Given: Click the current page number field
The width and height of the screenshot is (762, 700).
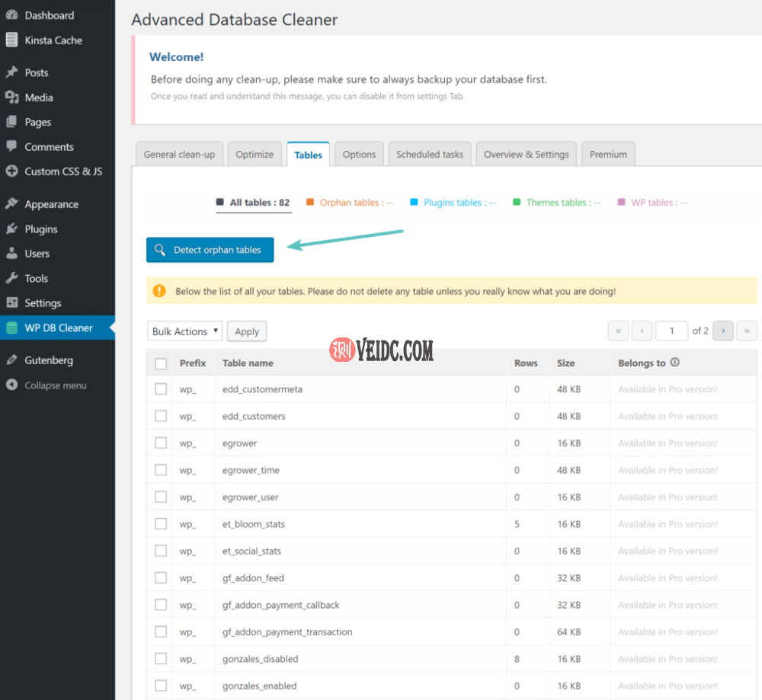Looking at the screenshot, I should (x=672, y=331).
